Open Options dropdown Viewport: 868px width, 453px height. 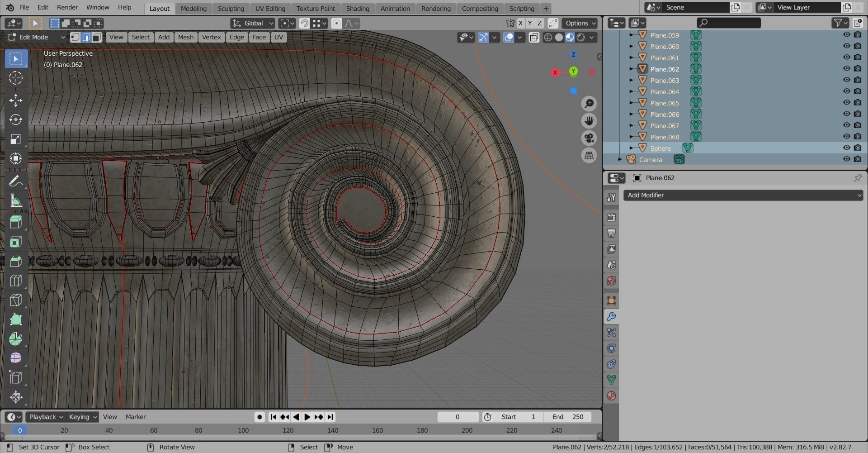pos(580,23)
